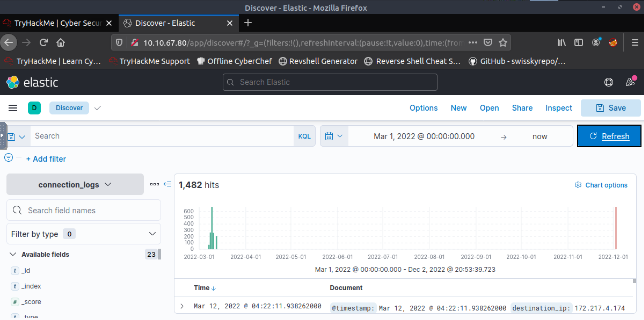Open the Options menu
Screen dimensions: 644x320
[x=423, y=108]
